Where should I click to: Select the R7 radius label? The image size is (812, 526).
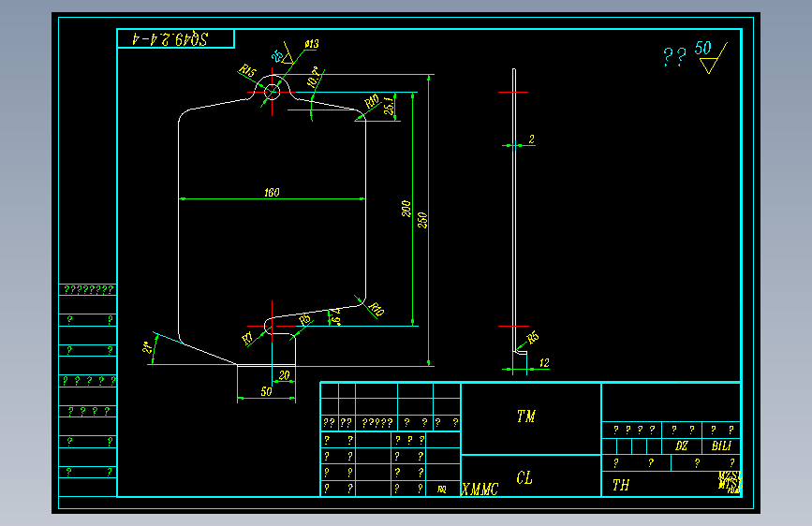point(247,339)
